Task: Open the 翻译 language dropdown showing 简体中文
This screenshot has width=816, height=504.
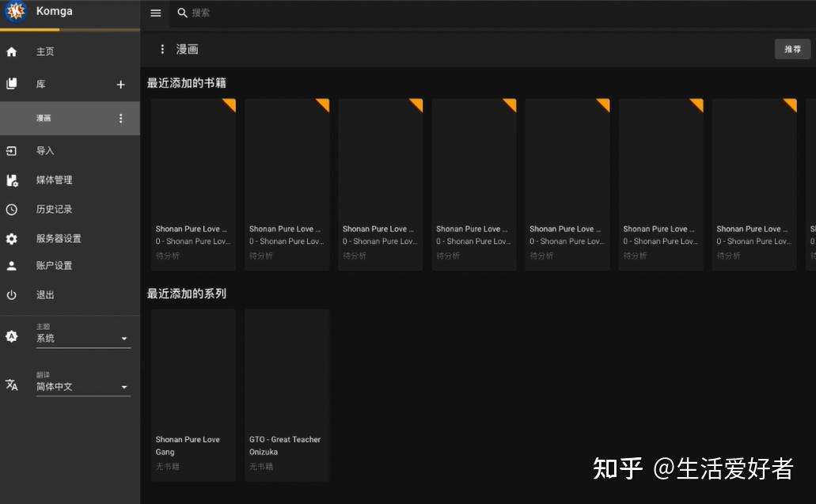Action: [83, 387]
